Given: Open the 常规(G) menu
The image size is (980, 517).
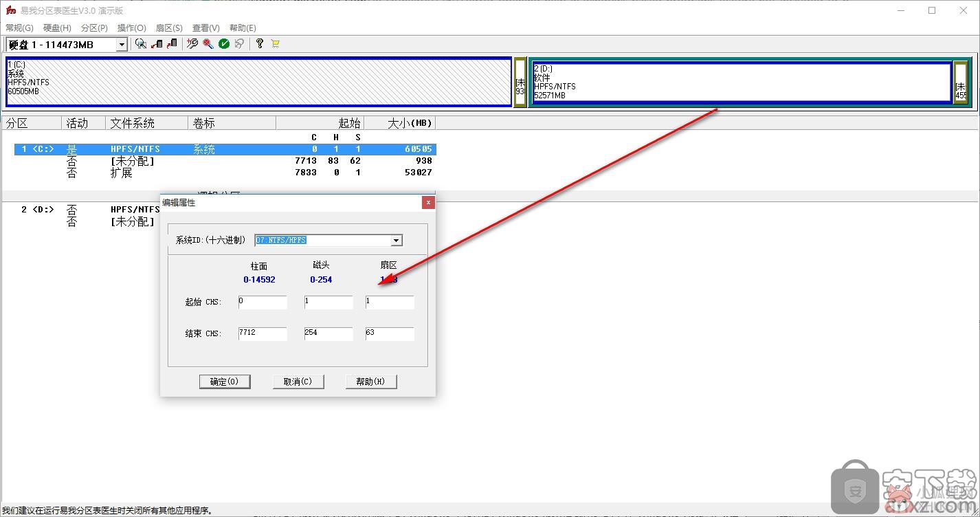Looking at the screenshot, I should point(19,28).
